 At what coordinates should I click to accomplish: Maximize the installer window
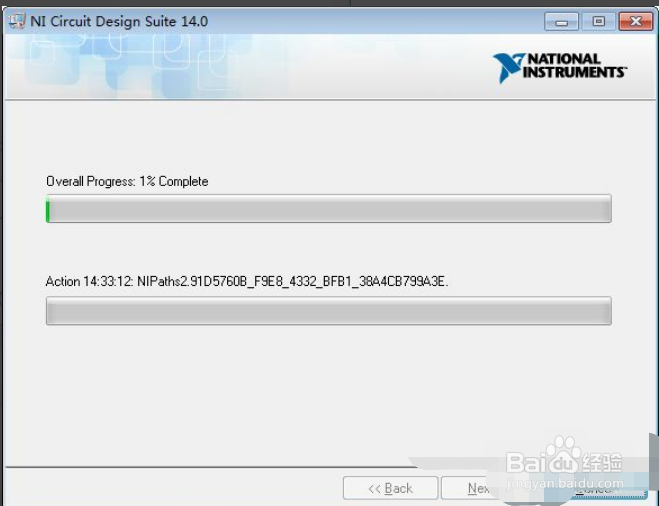[x=598, y=21]
